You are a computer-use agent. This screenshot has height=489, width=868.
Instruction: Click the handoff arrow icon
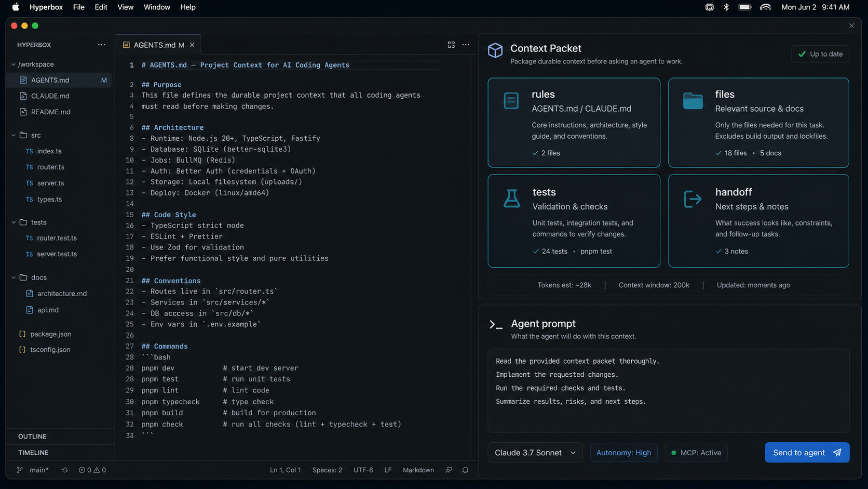[x=693, y=199]
